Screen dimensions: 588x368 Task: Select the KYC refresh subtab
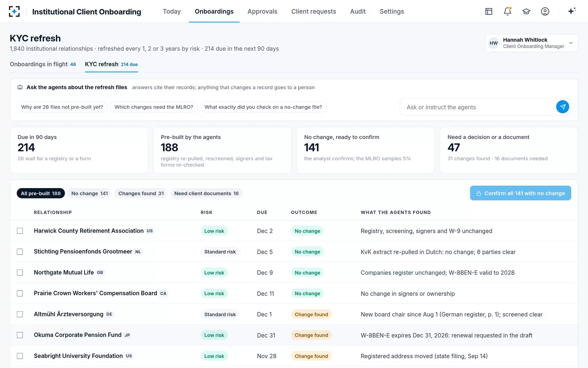[x=111, y=64]
